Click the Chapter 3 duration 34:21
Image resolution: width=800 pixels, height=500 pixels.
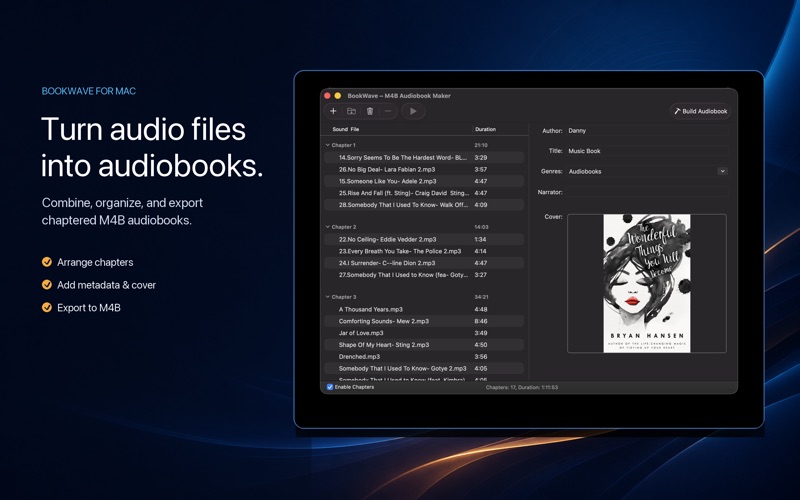click(x=481, y=296)
